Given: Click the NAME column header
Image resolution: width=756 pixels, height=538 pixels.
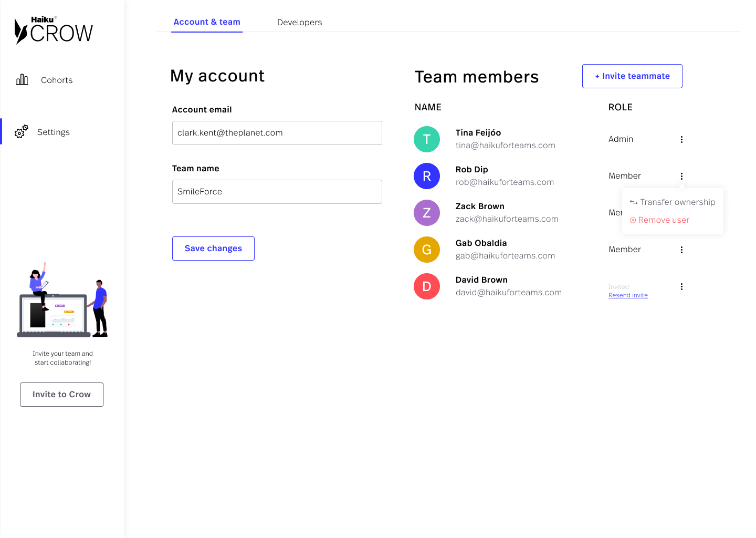Looking at the screenshot, I should pyautogui.click(x=428, y=107).
